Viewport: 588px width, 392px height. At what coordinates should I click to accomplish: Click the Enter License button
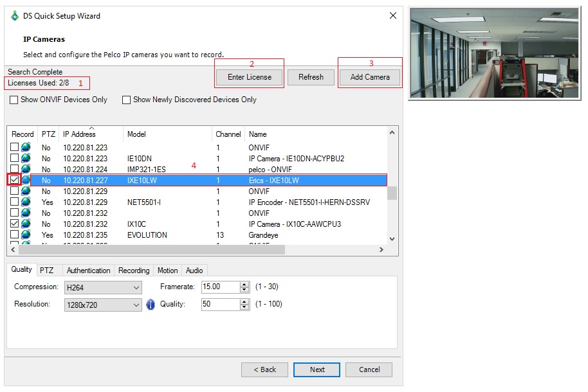[248, 76]
